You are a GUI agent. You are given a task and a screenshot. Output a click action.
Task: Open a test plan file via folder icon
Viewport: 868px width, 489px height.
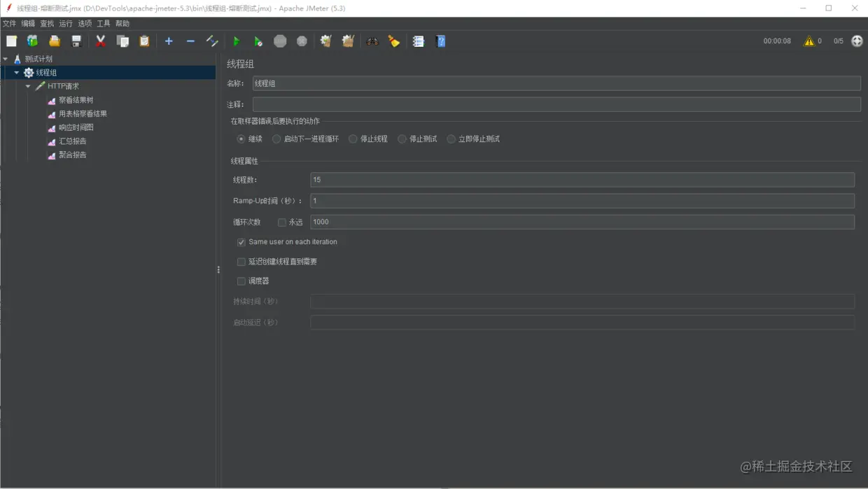point(55,41)
